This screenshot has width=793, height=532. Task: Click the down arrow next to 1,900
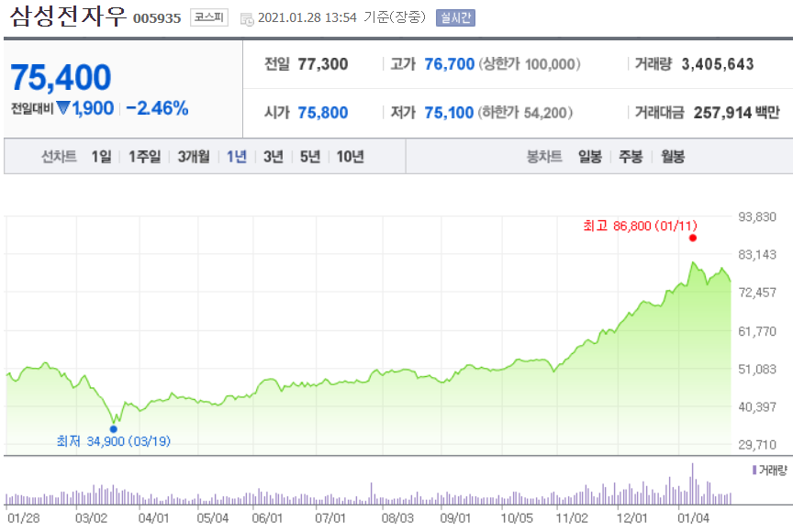coord(63,108)
